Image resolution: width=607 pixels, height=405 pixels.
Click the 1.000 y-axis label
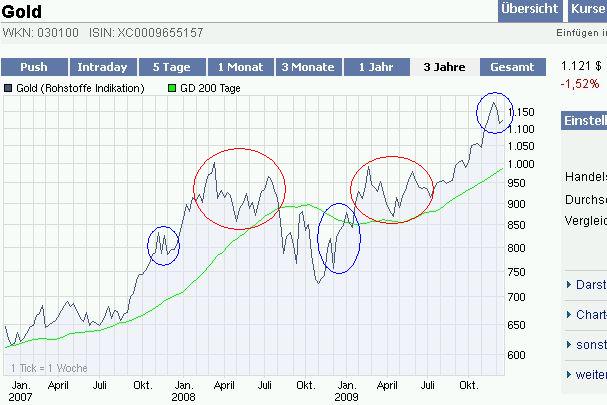tap(521, 164)
